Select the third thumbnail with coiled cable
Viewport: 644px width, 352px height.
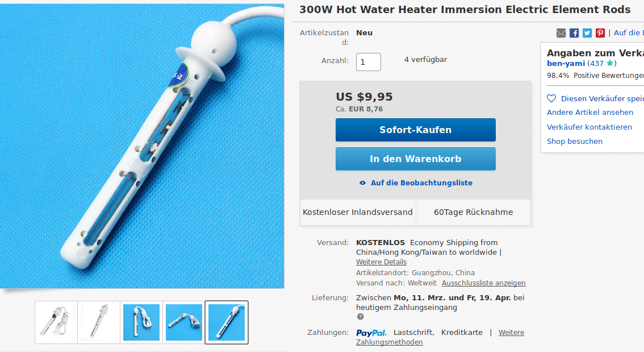(141, 322)
